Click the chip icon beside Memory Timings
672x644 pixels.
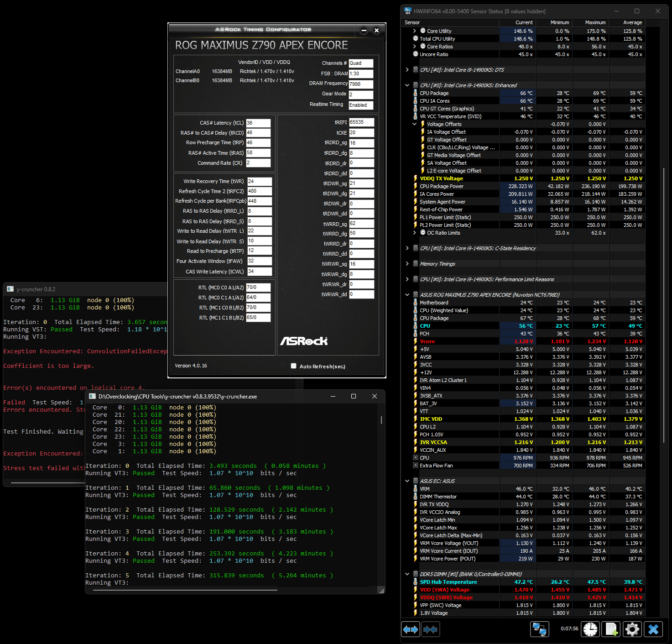(415, 264)
